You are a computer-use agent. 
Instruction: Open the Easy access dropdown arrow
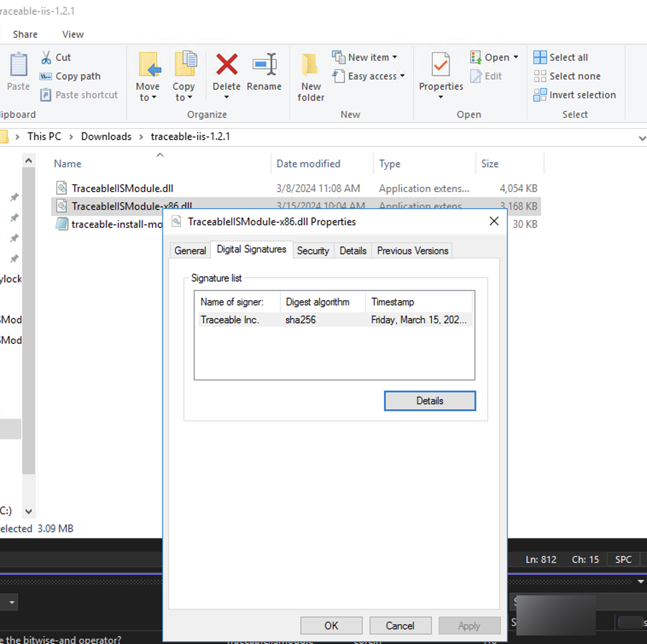point(402,76)
